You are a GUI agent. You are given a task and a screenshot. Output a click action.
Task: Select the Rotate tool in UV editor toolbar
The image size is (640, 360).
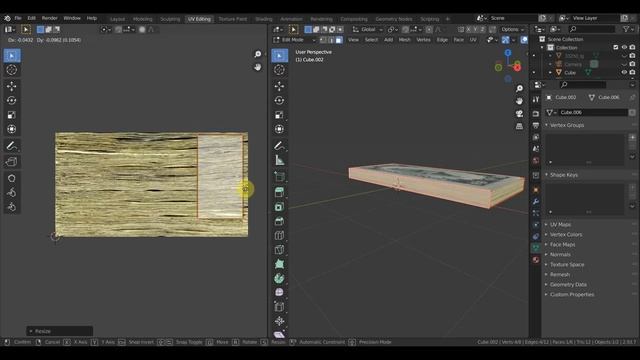pos(11,100)
